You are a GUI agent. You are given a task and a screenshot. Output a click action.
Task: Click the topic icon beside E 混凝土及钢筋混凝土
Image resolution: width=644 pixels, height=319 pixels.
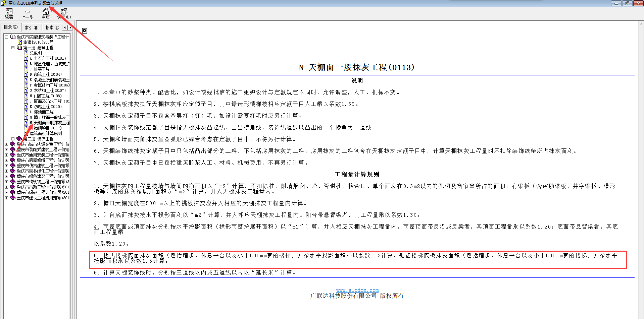(x=26, y=80)
